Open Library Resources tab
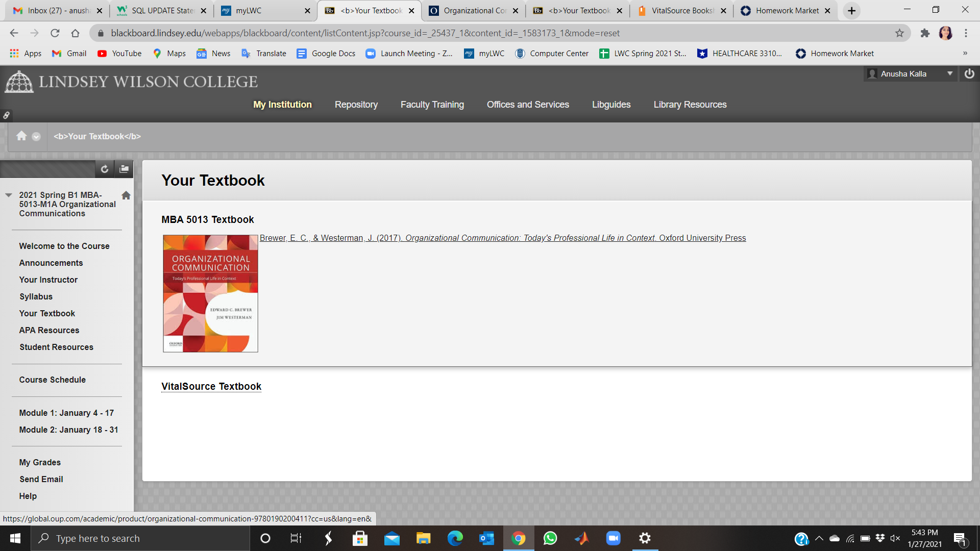The image size is (980, 551). tap(690, 105)
